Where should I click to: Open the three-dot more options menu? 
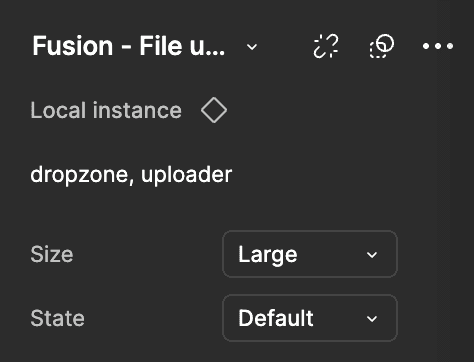coord(438,46)
